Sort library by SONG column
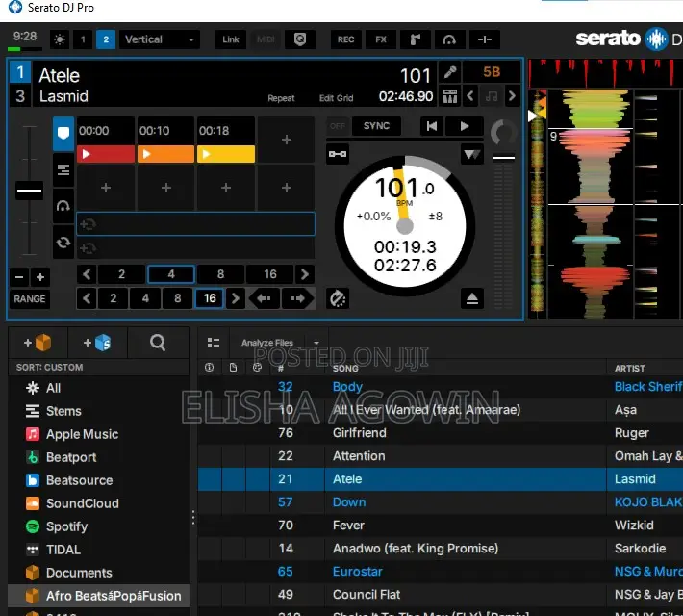This screenshot has height=616, width=683. 345,369
